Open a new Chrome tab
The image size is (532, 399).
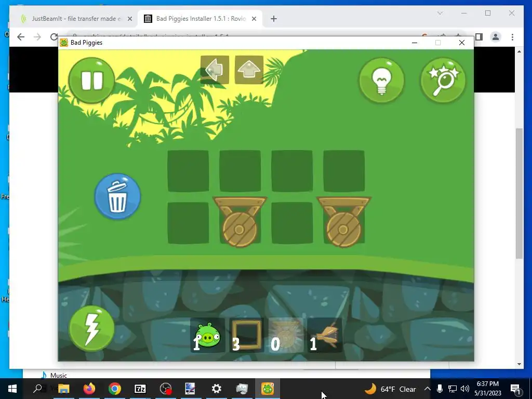click(274, 19)
